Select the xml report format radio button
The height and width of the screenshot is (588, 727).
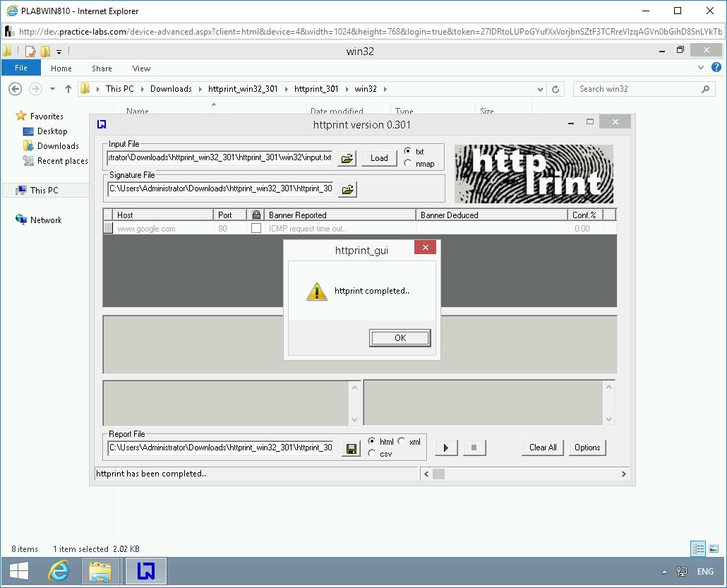point(402,441)
